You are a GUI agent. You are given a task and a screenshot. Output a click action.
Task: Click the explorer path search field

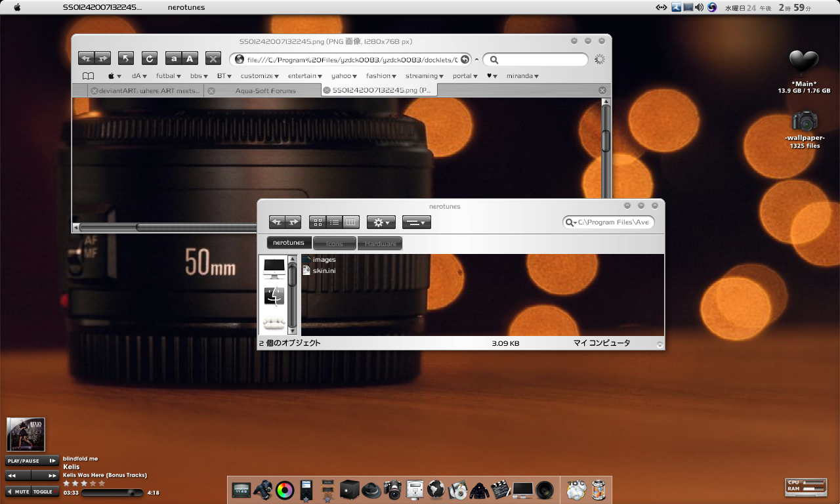608,222
